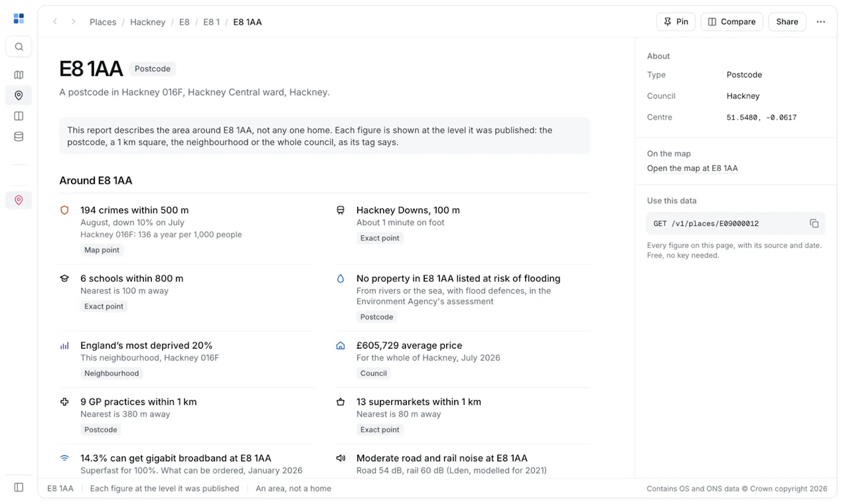The height and width of the screenshot is (504, 843).
Task: Click the '£605,729 average price' text
Action: point(409,345)
